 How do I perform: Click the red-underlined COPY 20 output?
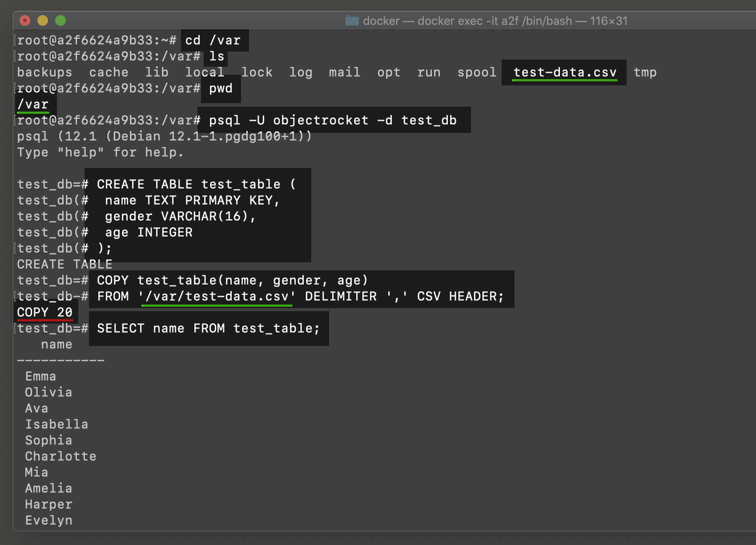click(44, 313)
